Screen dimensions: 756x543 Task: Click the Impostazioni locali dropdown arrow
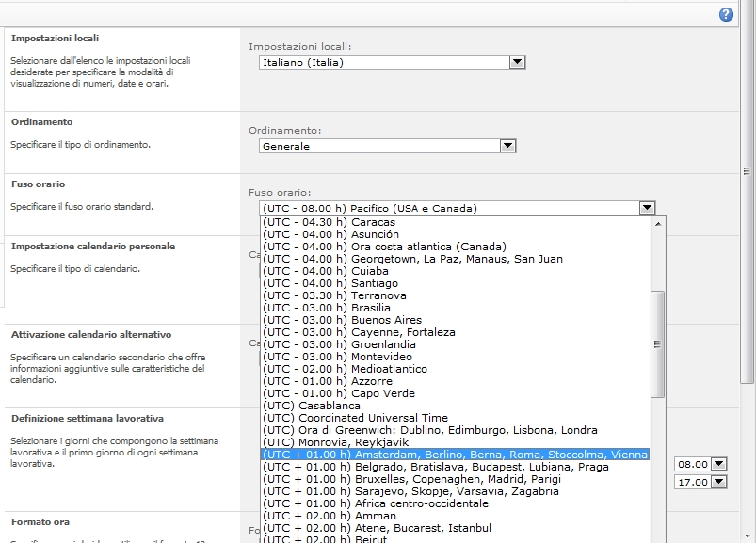[x=516, y=61]
